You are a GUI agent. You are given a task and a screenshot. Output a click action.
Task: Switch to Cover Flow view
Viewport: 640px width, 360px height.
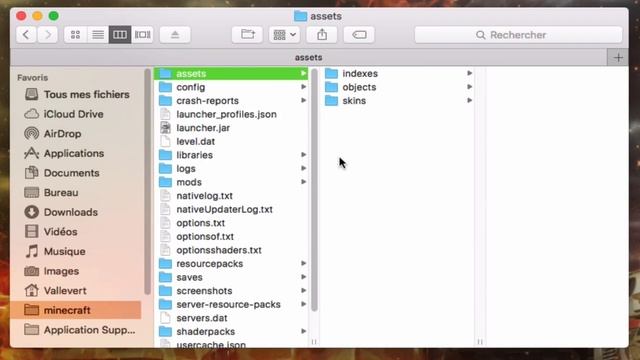142,35
